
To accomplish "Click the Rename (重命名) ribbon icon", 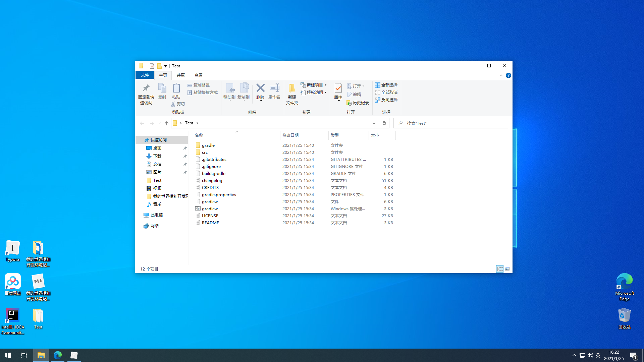I will 274,91.
